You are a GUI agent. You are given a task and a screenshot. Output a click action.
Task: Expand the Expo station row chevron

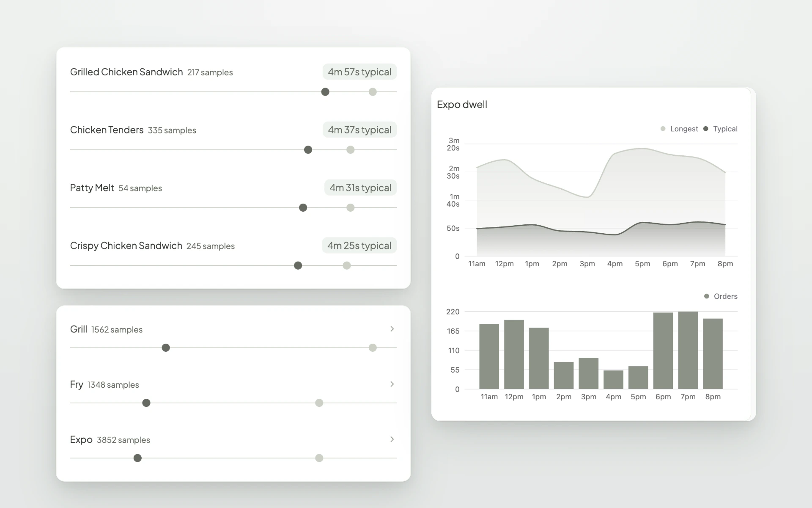(x=392, y=439)
